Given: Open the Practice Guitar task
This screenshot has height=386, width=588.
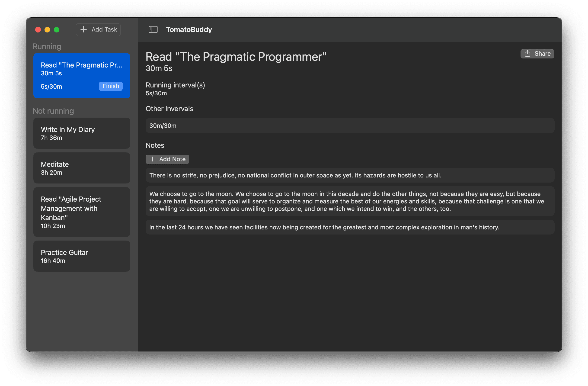Looking at the screenshot, I should pos(82,256).
